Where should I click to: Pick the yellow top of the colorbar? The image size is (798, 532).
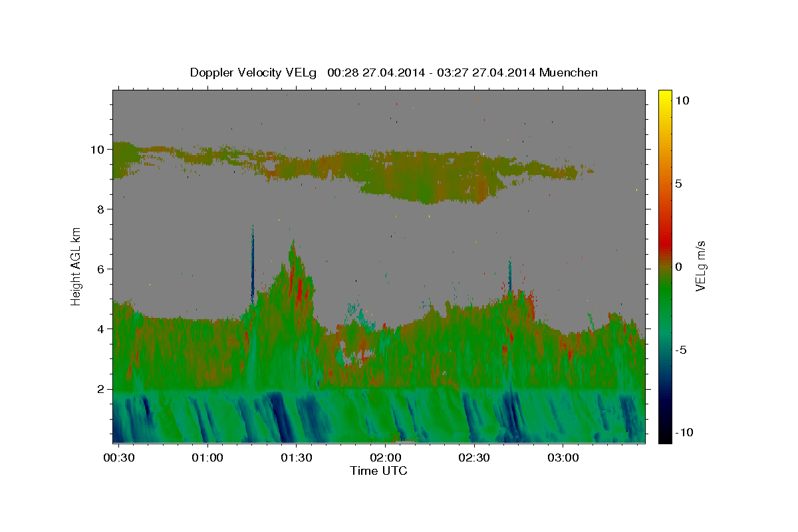tap(664, 95)
